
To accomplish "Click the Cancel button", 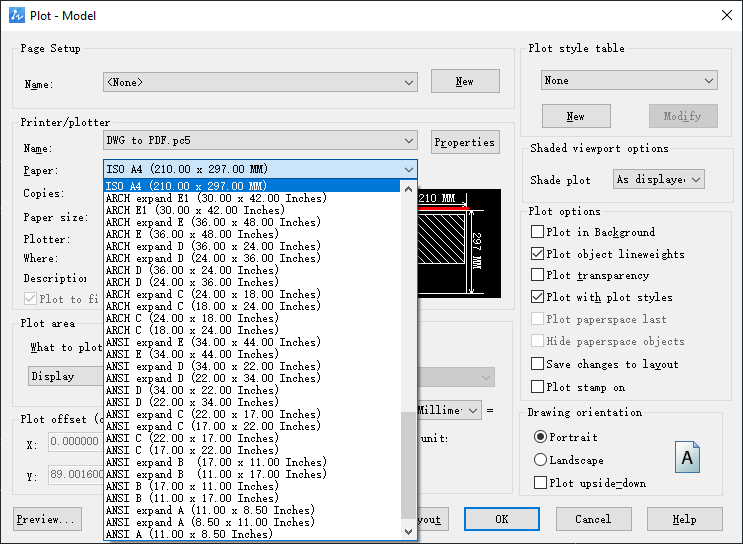I will [593, 519].
